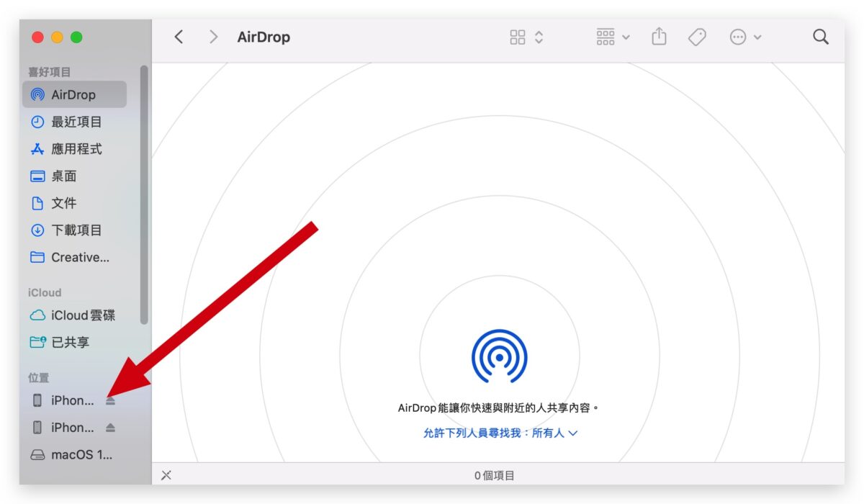Click 位置 section header
This screenshot has height=504, width=864.
tap(39, 377)
